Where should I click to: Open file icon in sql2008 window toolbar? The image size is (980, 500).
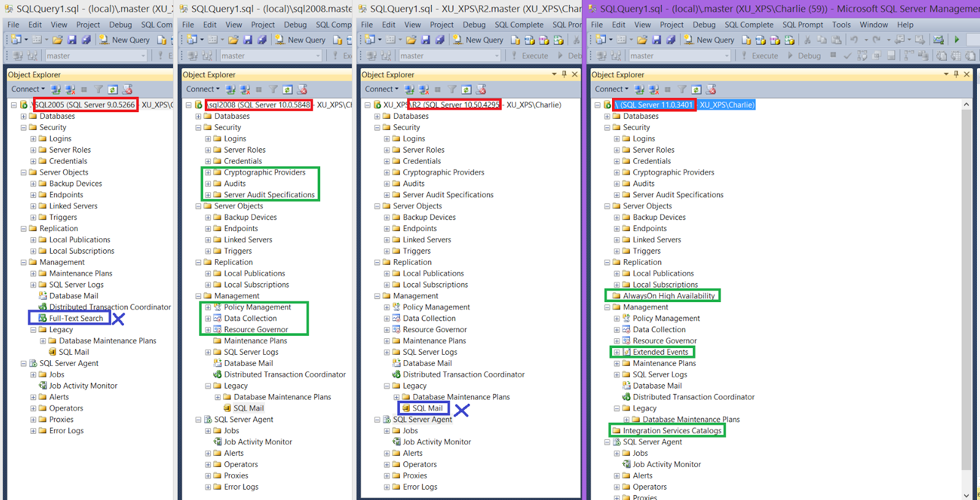pos(233,40)
